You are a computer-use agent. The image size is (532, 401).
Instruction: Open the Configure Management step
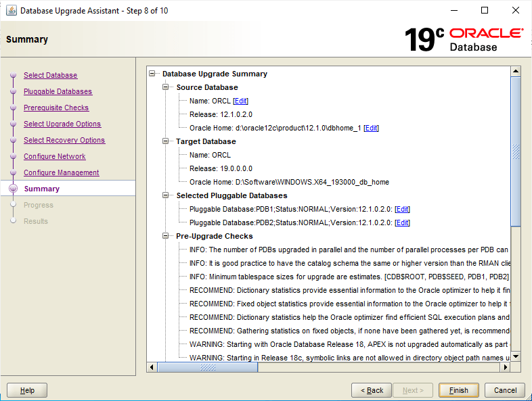pyautogui.click(x=62, y=173)
